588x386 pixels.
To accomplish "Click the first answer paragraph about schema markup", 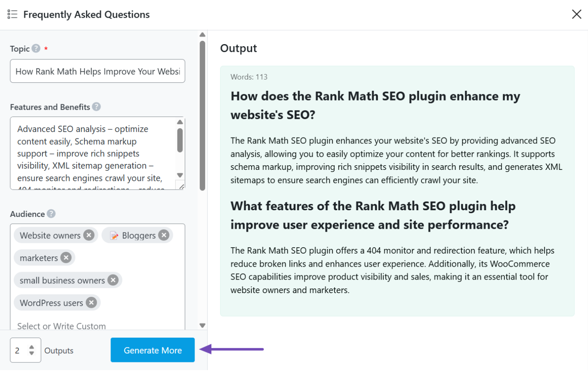I will (396, 160).
